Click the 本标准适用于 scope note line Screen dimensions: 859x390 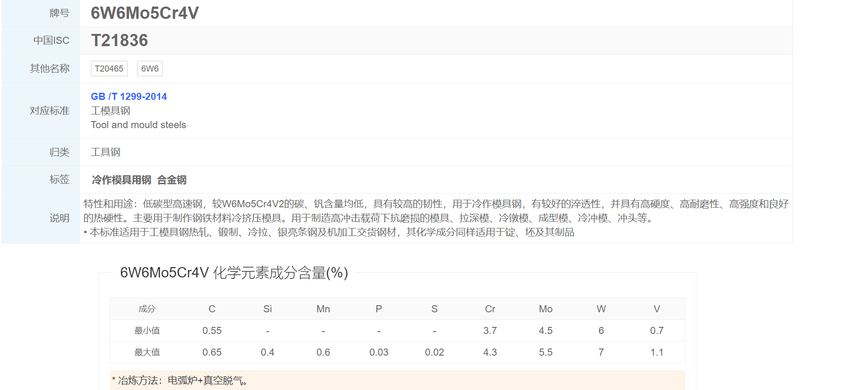[x=329, y=232]
